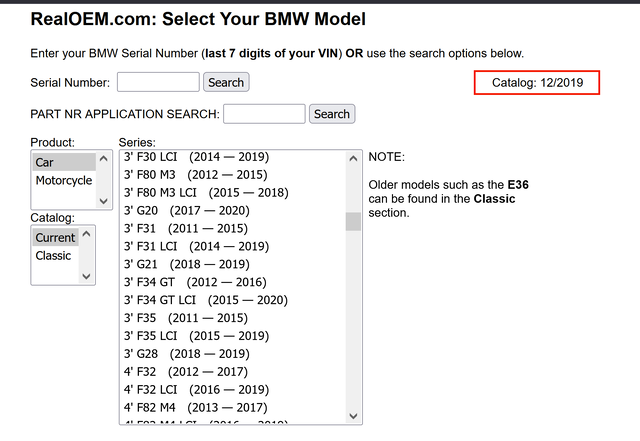Click Catalog list scroll up arrow
Image resolution: width=640 pixels, height=441 pixels.
pyautogui.click(x=87, y=234)
